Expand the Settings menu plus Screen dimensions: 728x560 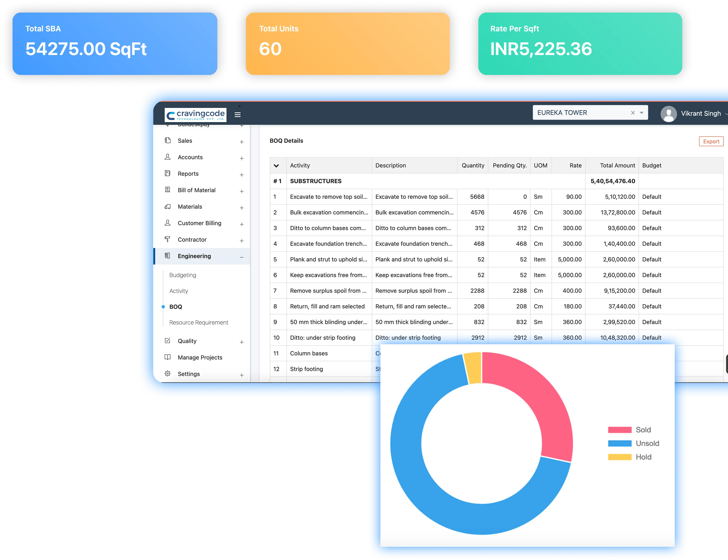pos(242,375)
